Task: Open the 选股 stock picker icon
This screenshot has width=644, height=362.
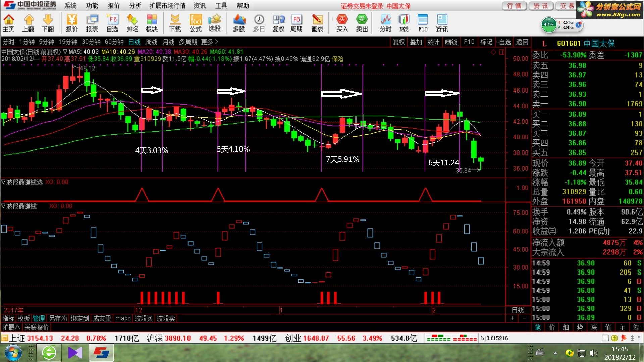Action: pos(215,23)
